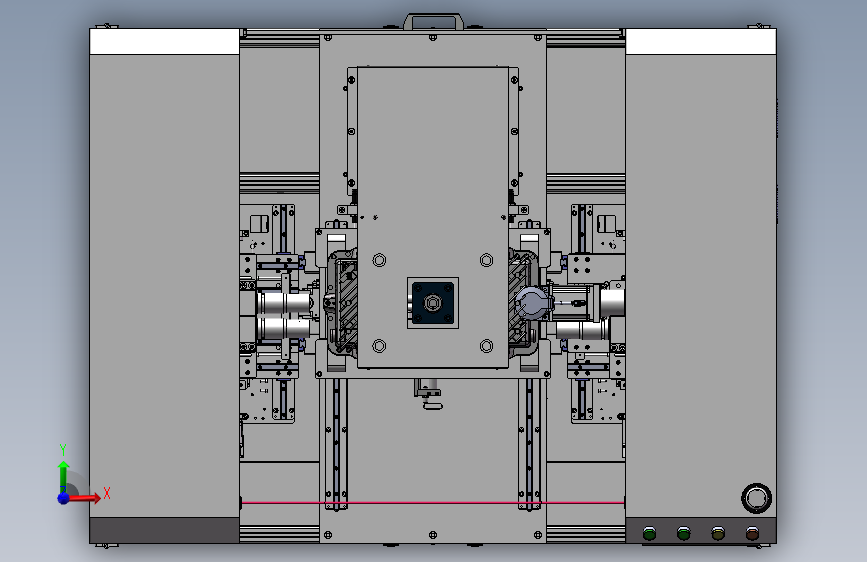Viewport: 867px width, 562px height.
Task: Select the carrying handle at the top of the machine
Action: (433, 22)
